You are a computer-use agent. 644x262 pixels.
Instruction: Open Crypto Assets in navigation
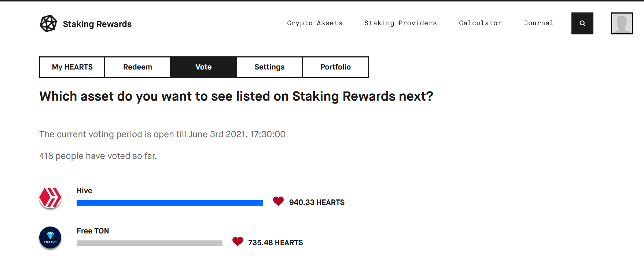[314, 23]
